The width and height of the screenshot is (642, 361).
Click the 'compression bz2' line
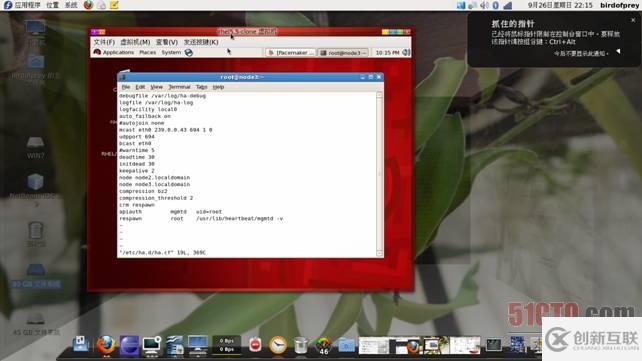143,191
